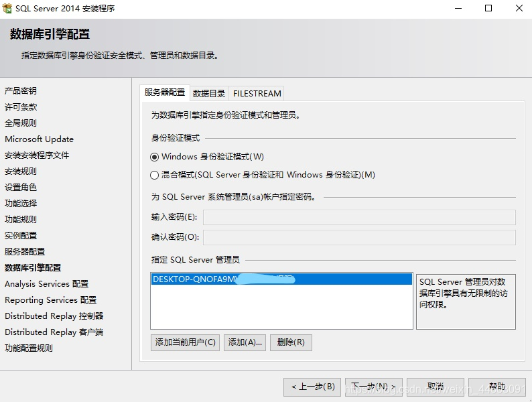Click the 添加(A)... button
This screenshot has width=532, height=402.
point(245,342)
